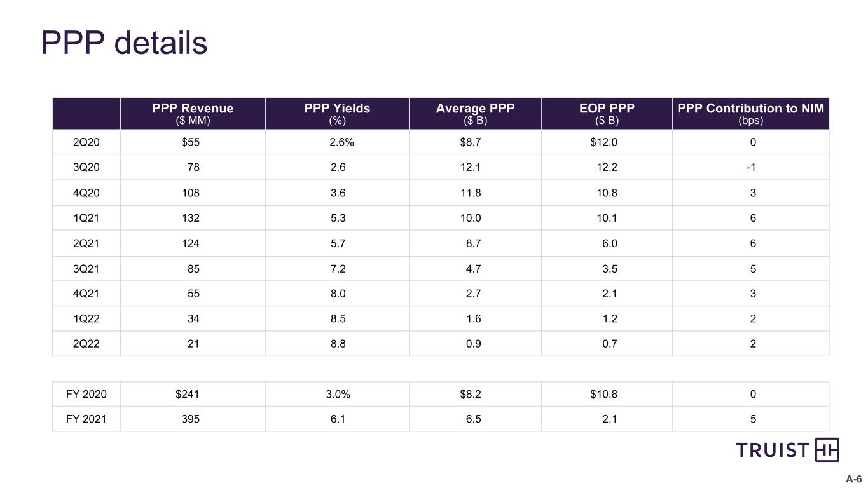Click the Truist logo icon
Screen dimensions: 868x488
tap(827, 450)
